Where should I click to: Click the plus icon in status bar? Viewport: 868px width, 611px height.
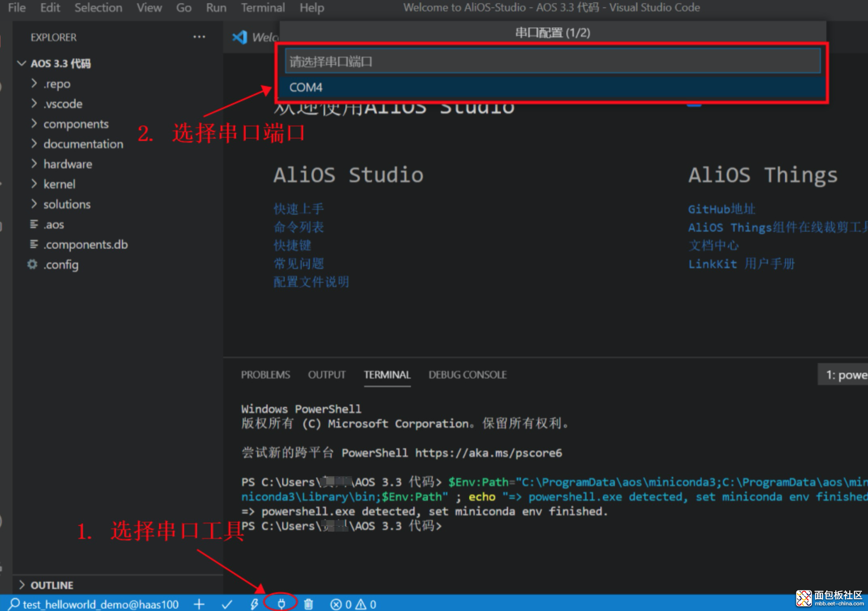click(x=199, y=604)
